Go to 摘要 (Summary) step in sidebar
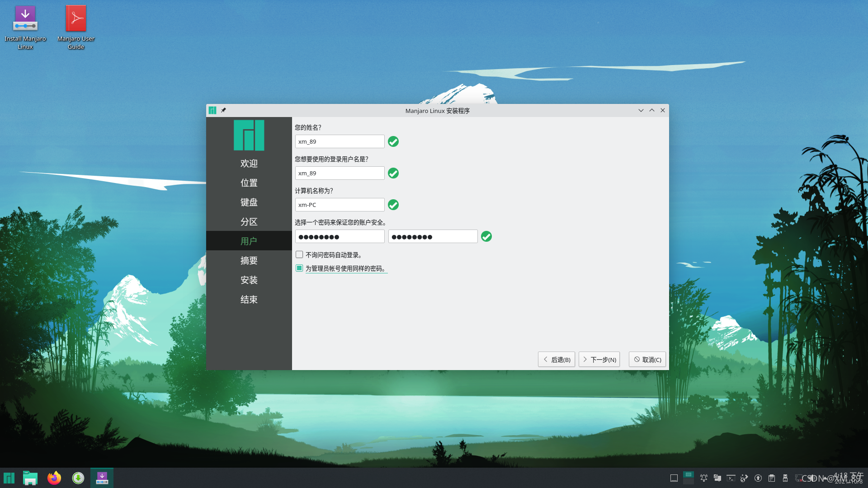This screenshot has height=488, width=868. click(x=249, y=260)
